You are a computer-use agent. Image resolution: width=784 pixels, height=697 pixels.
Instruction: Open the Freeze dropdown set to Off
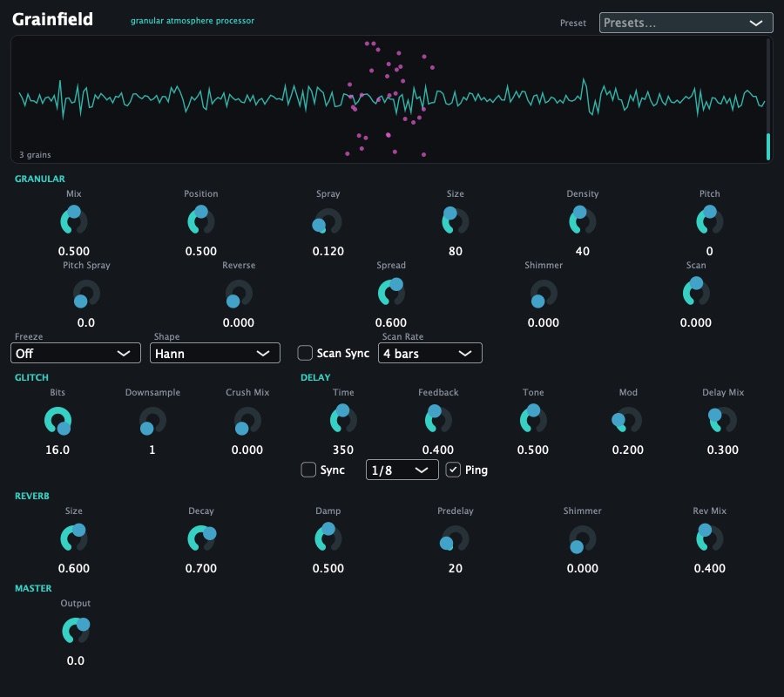coord(76,353)
